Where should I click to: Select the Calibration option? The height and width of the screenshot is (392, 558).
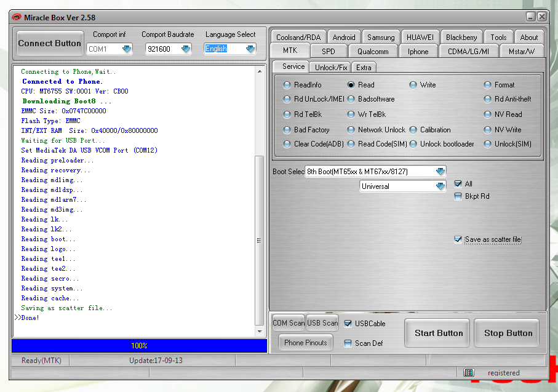coord(430,130)
